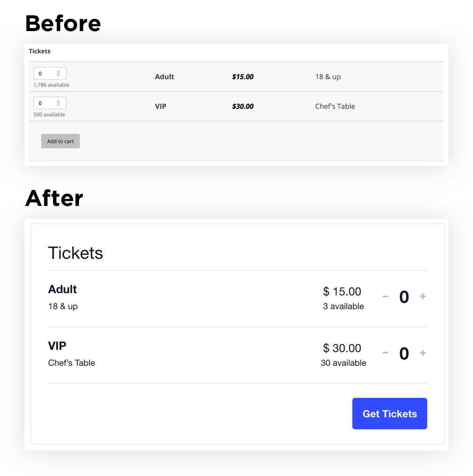The image size is (473, 476).
Task: Click the plus icon to add a VIP ticket
Action: coord(423,353)
